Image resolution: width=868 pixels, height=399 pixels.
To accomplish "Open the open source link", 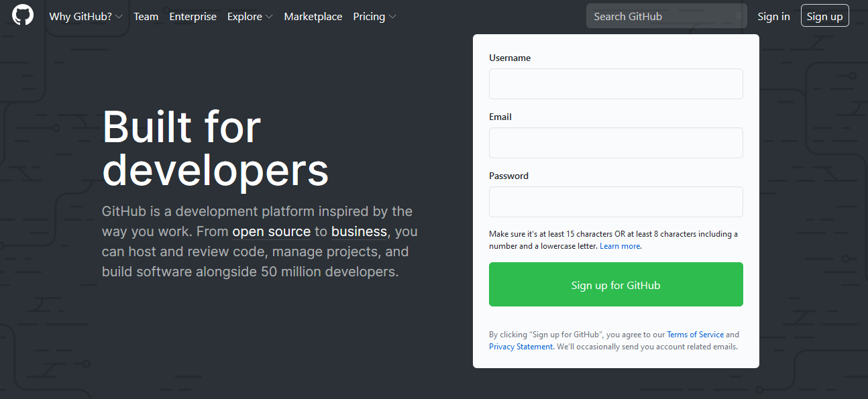I will pos(271,231).
